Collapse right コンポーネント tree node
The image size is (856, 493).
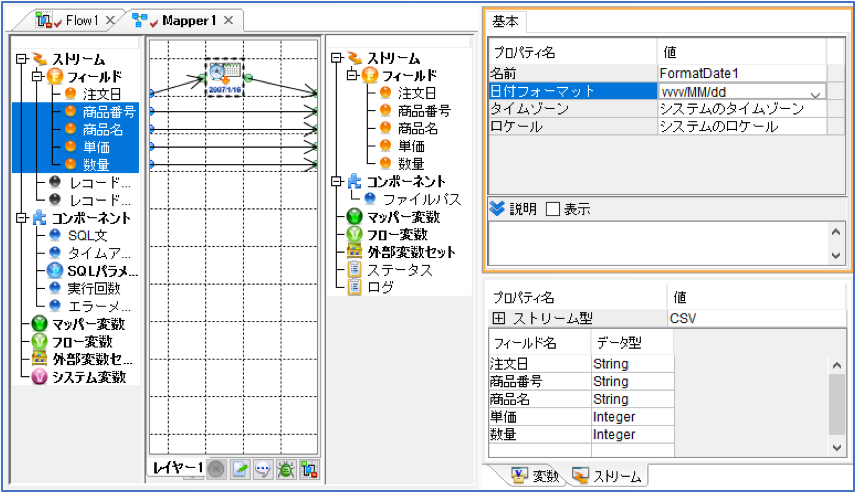337,181
